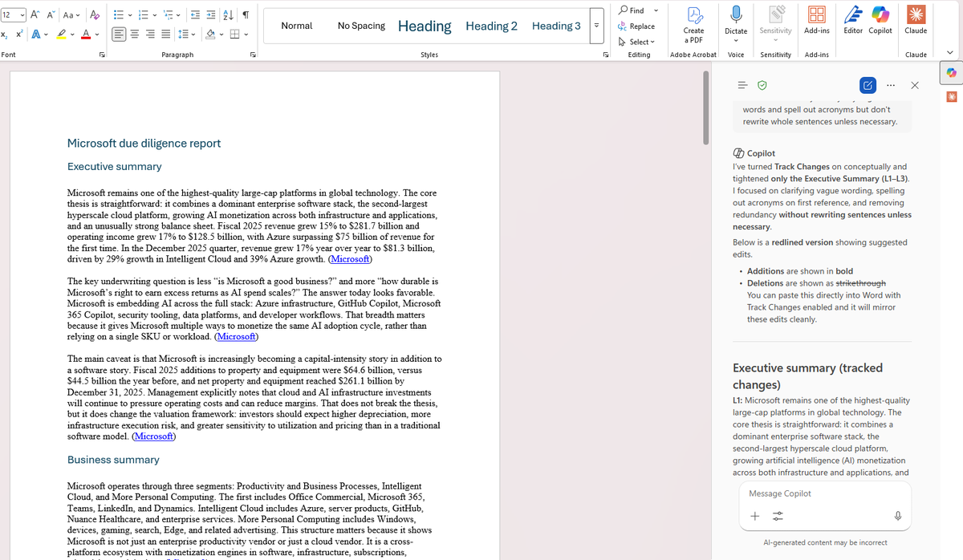Select Claude tab in side rail
Screen dimensions: 963x560
click(952, 97)
